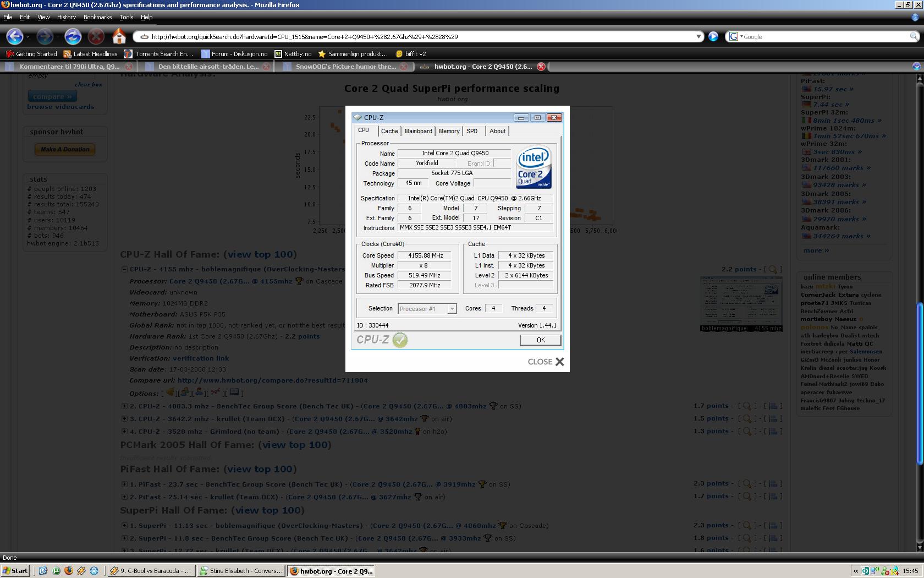Open the File menu

pyautogui.click(x=8, y=17)
